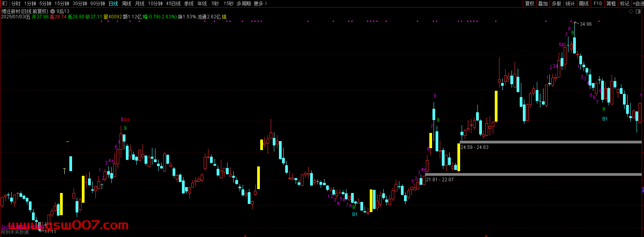
Task: Add stock via +自选 button
Action: click(638, 4)
